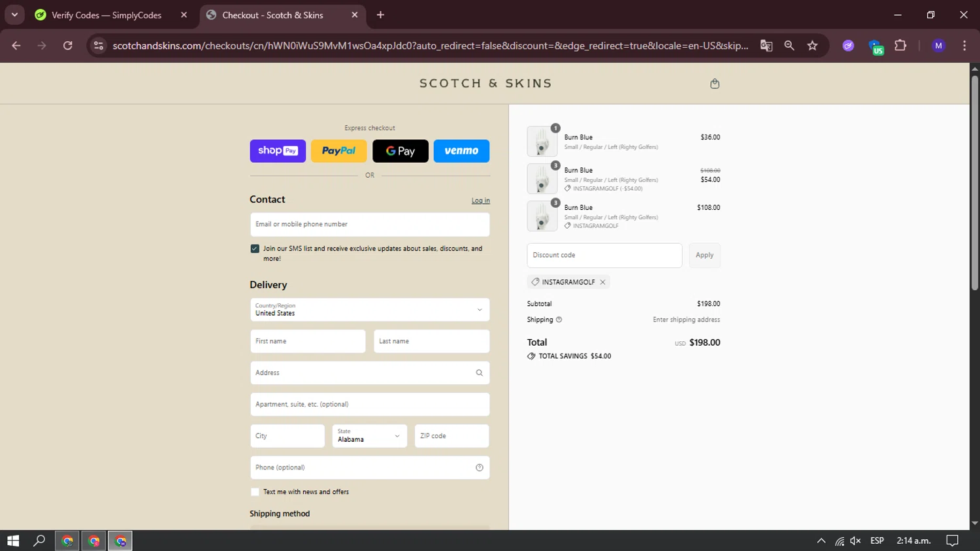Click the Email or mobile phone number field
The height and width of the screenshot is (551, 980).
coord(370,225)
